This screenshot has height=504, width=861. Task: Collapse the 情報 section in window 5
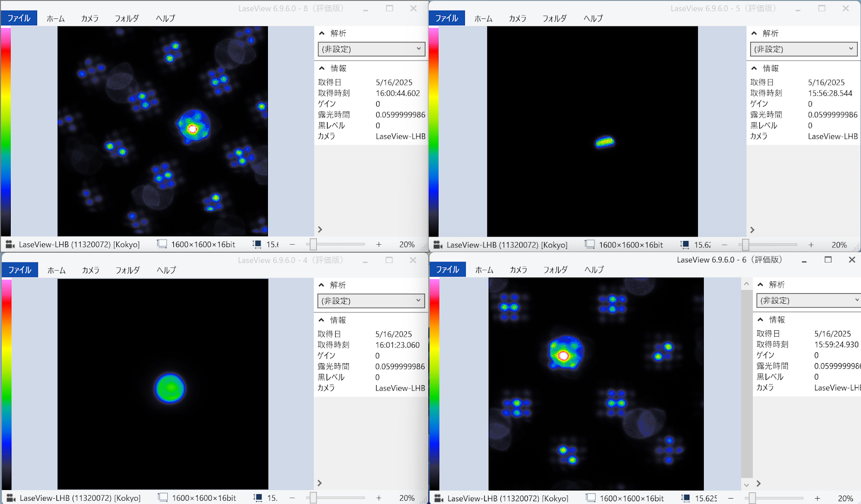(754, 68)
